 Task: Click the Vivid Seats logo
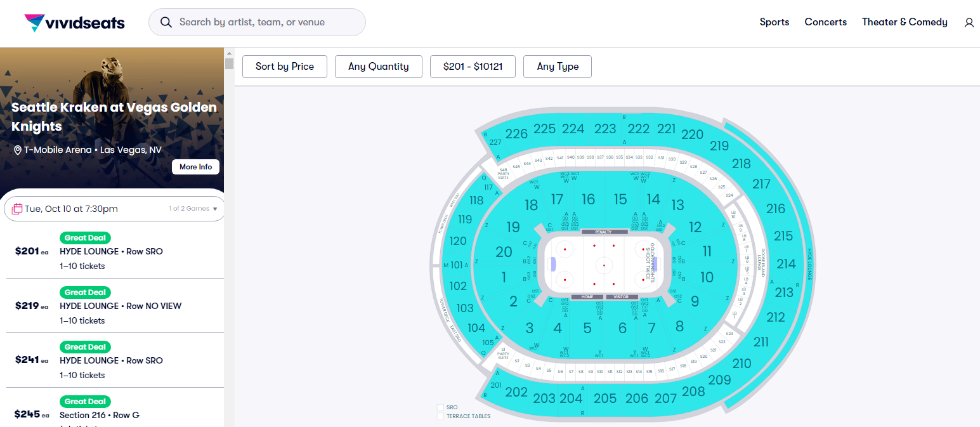(x=74, y=23)
